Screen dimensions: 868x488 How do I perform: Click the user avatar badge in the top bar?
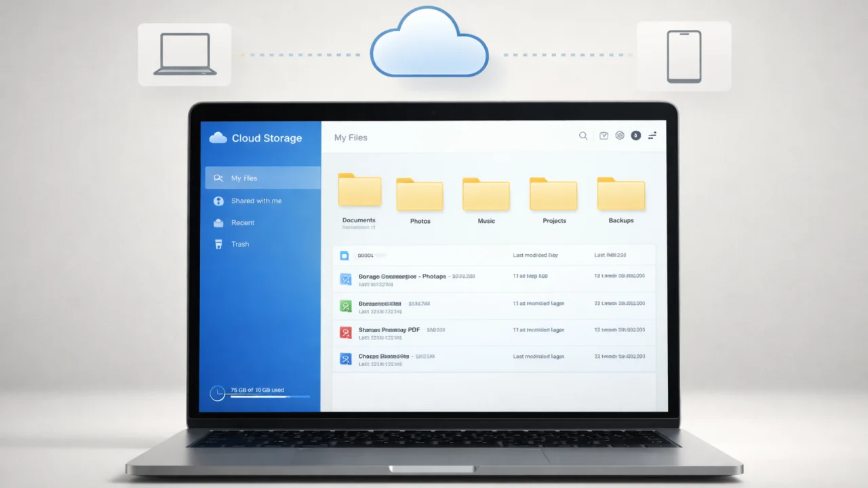pyautogui.click(x=635, y=135)
